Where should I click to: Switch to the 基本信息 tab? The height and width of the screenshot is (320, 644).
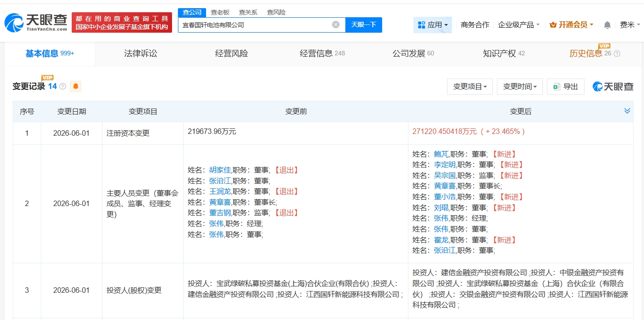coord(49,54)
